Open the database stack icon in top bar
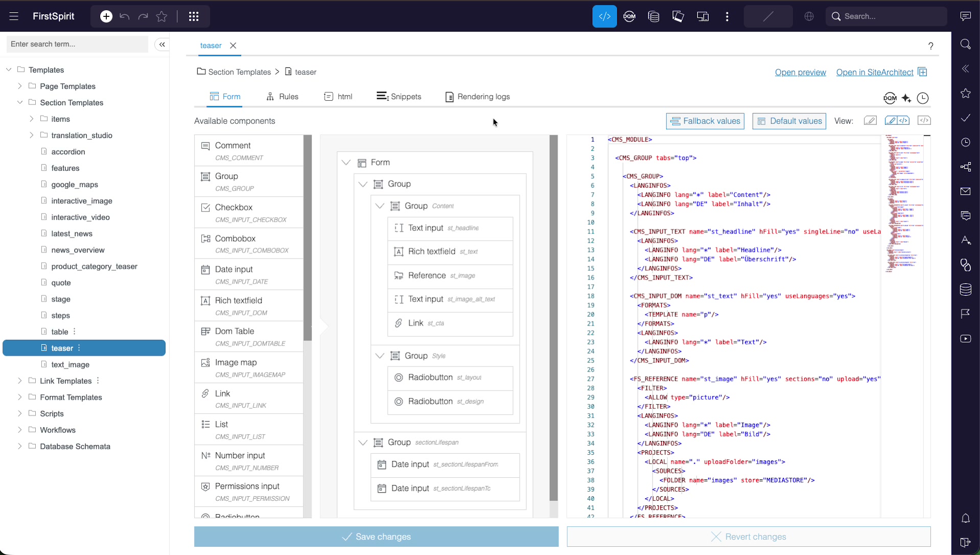 click(x=654, y=16)
